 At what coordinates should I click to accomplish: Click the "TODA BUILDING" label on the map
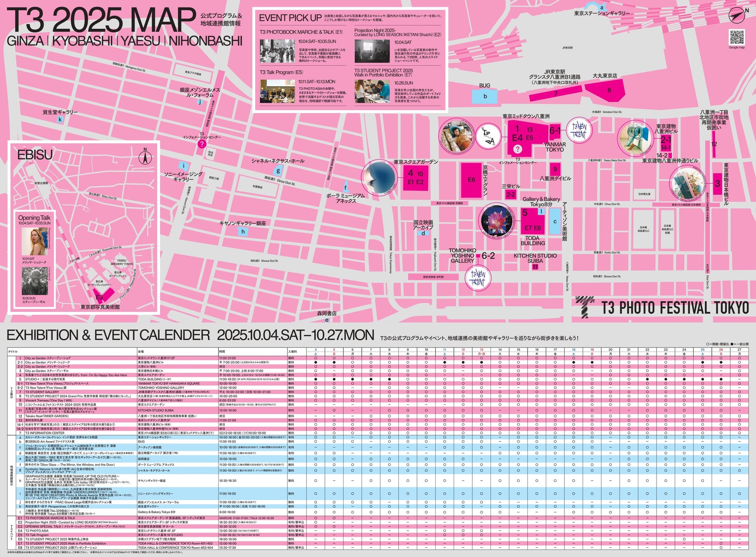533,241
